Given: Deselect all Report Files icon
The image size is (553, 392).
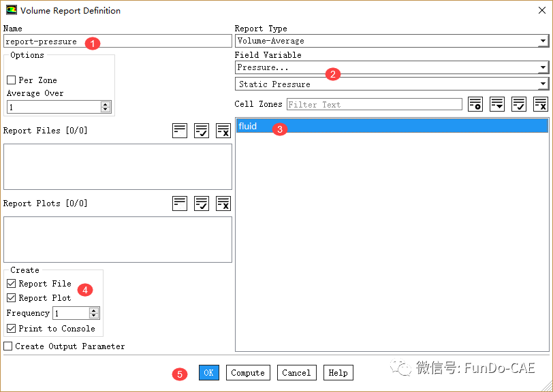Looking at the screenshot, I should point(223,131).
